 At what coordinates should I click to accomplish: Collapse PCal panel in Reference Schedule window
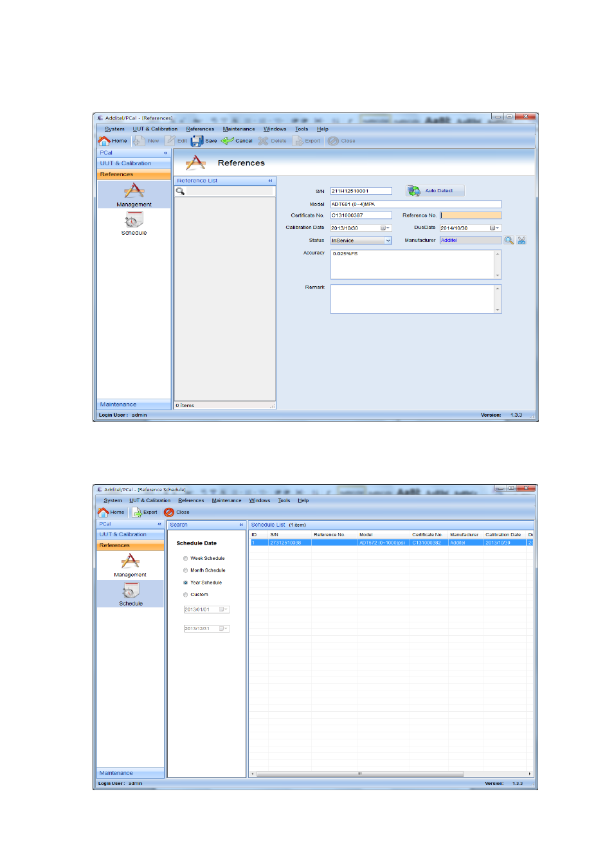tap(159, 524)
